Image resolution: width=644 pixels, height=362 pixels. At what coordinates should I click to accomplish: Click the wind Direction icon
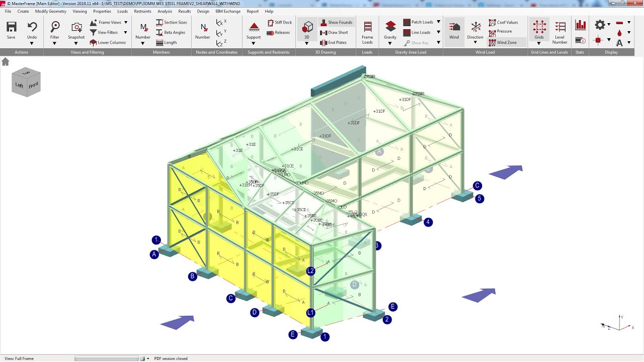475,27
